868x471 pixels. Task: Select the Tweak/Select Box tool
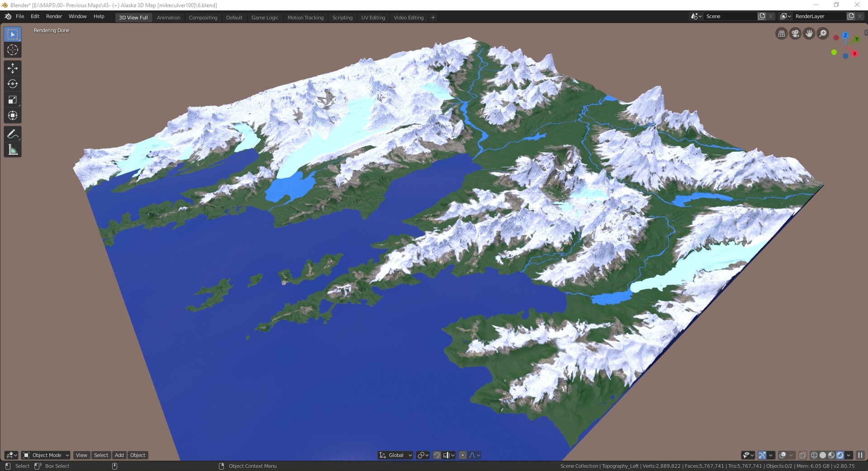pos(12,33)
